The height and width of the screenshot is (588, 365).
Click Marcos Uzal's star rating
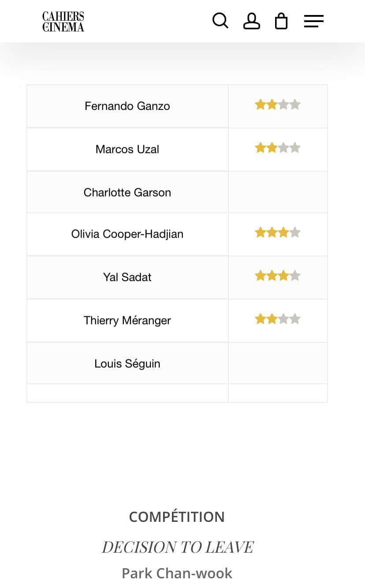[278, 148]
